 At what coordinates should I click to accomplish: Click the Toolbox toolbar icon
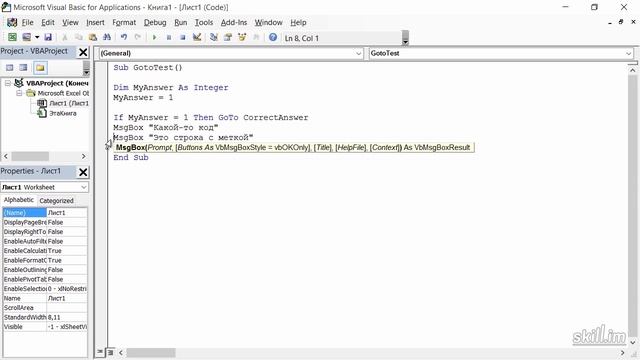(256, 38)
